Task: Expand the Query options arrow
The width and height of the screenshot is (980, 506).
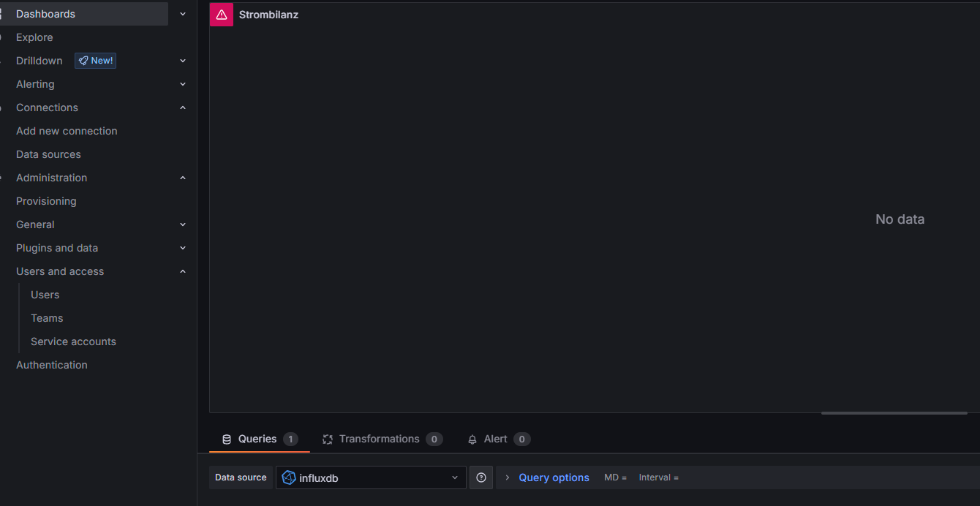Action: [x=508, y=477]
